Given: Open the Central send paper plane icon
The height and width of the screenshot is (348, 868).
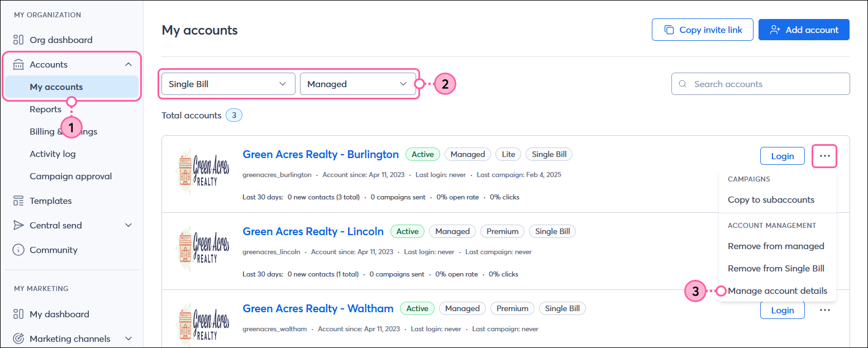Looking at the screenshot, I should (x=18, y=225).
